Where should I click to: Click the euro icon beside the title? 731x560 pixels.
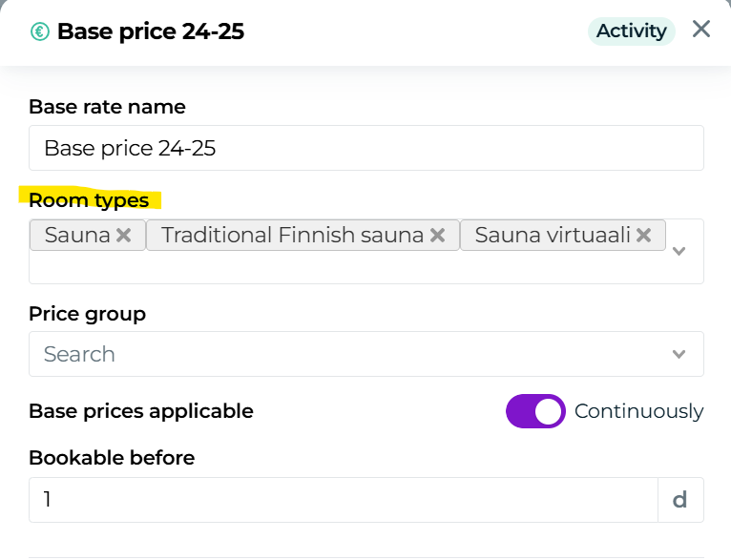coord(40,31)
